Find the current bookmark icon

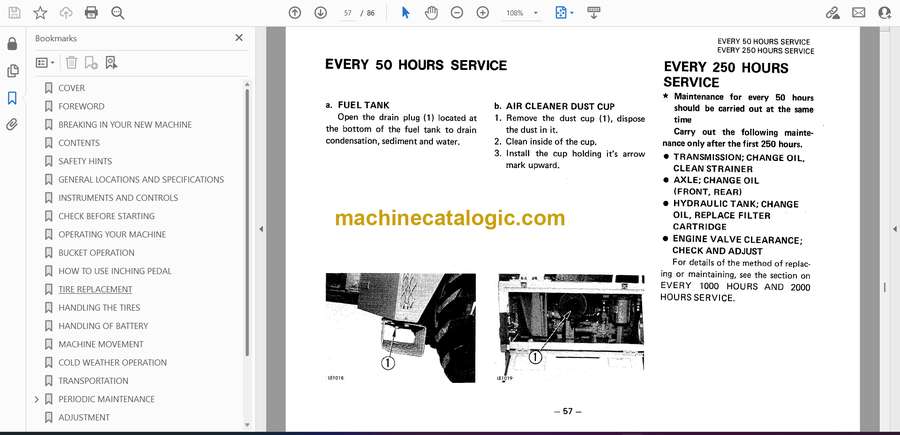click(x=111, y=63)
